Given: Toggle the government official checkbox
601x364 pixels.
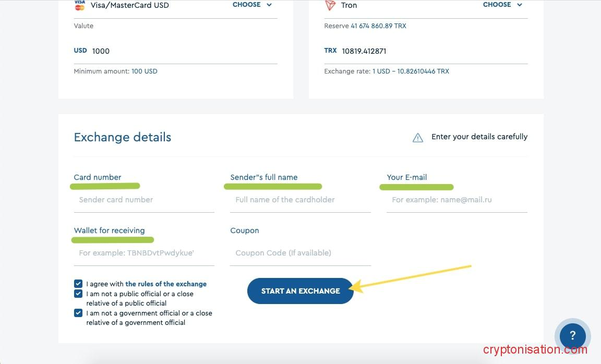Looking at the screenshot, I should [x=78, y=313].
